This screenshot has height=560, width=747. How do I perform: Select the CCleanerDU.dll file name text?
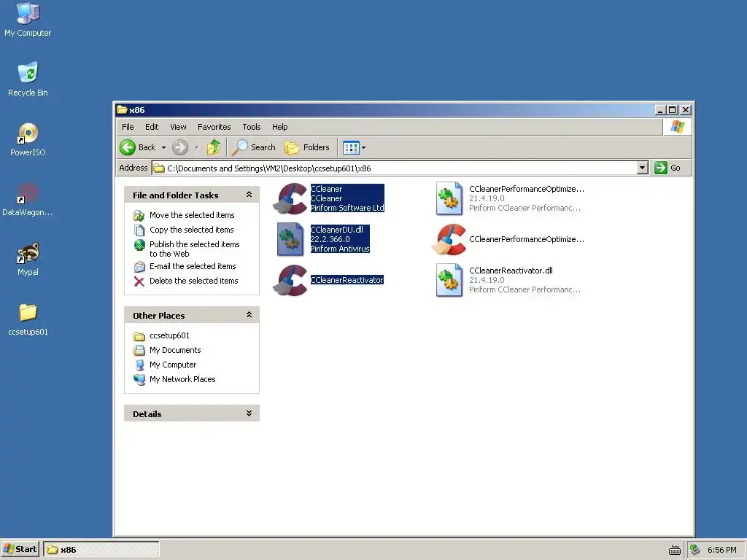336,230
